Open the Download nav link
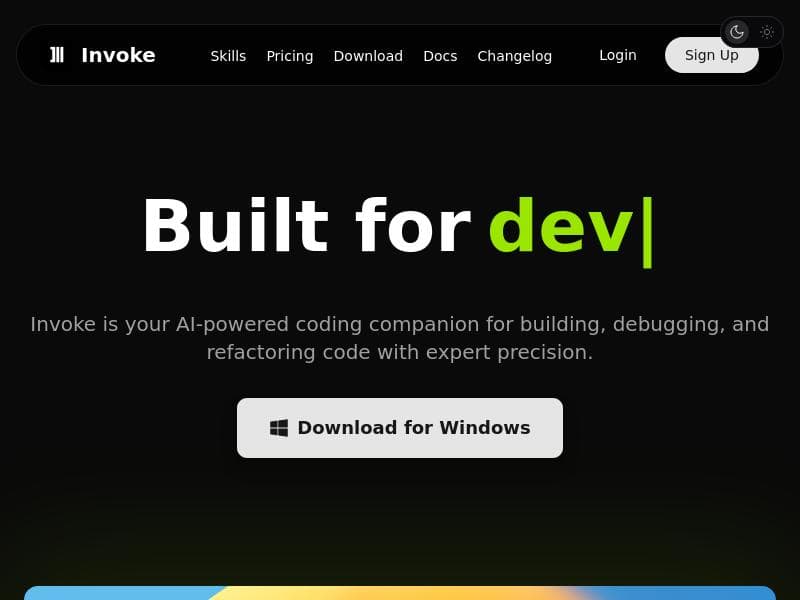 coord(368,56)
